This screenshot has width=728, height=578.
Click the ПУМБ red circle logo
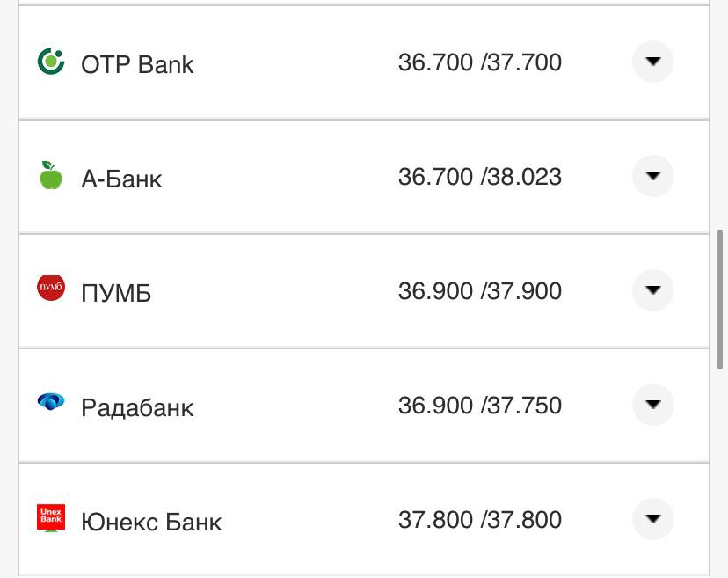(51, 289)
